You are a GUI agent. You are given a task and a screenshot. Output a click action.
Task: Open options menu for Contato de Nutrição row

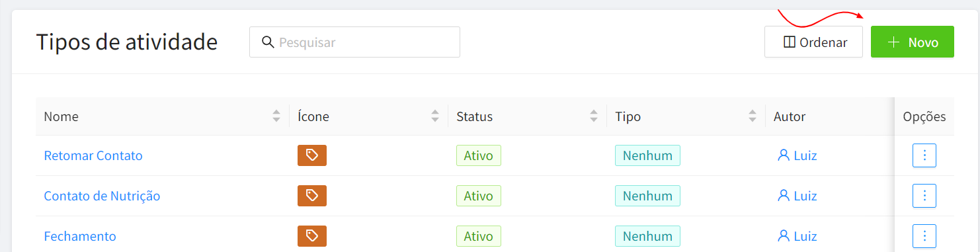point(924,196)
